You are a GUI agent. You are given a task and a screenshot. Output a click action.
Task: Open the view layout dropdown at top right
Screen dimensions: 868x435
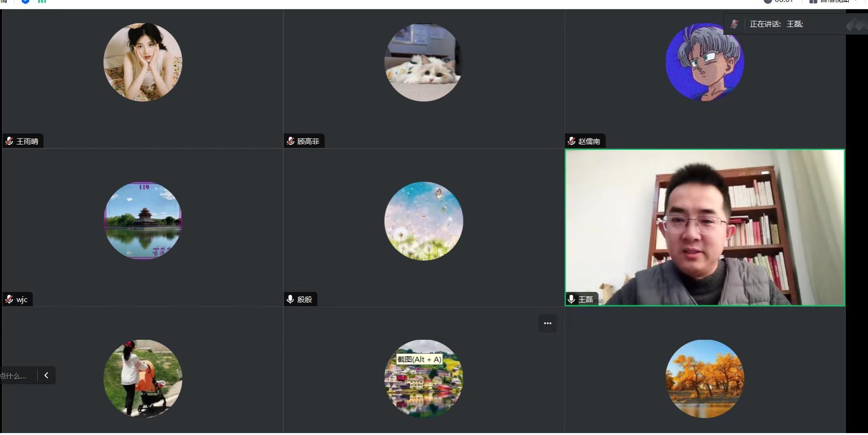(833, 1)
